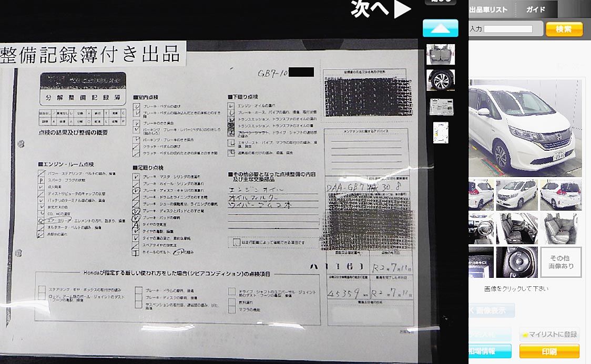Open the main white Honda front photo
The width and height of the screenshot is (591, 364).
point(525,128)
